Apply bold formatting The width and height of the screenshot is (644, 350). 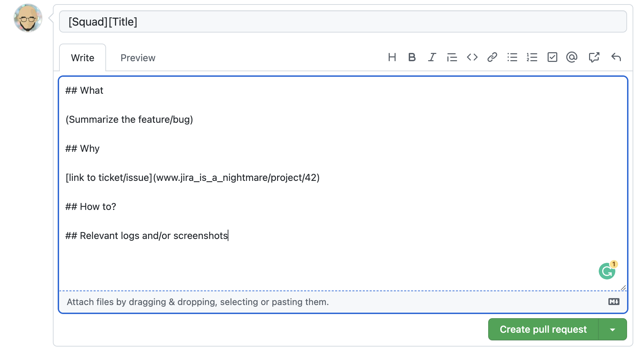[x=412, y=57]
